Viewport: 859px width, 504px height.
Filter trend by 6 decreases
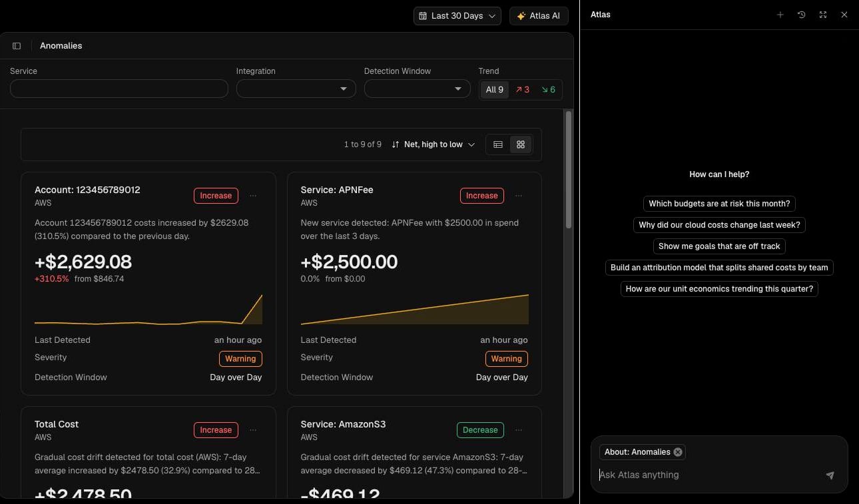[x=548, y=90]
